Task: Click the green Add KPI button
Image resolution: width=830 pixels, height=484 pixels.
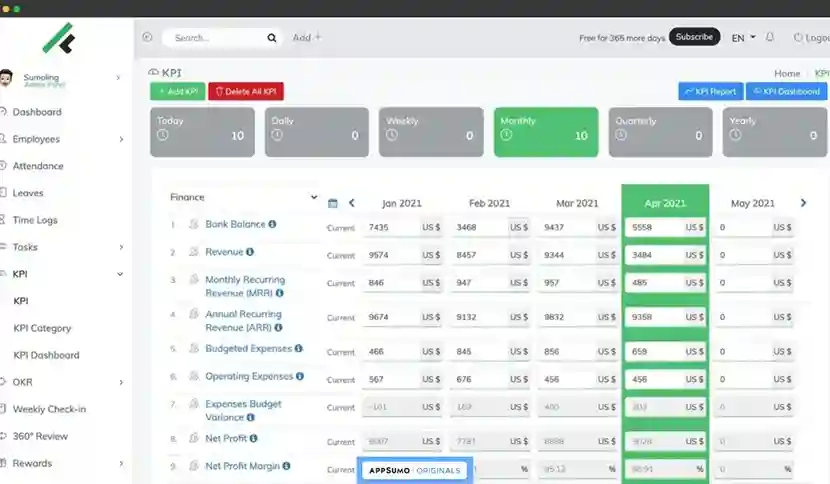Action: [x=178, y=91]
